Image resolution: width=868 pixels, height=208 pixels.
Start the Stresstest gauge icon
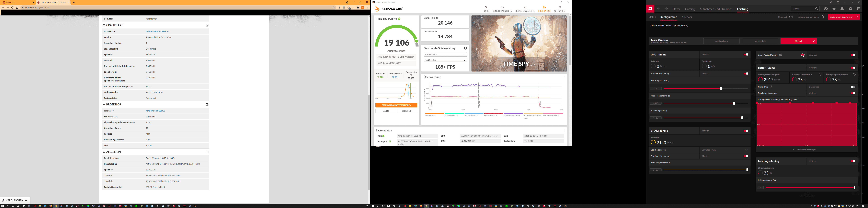[x=791, y=17]
